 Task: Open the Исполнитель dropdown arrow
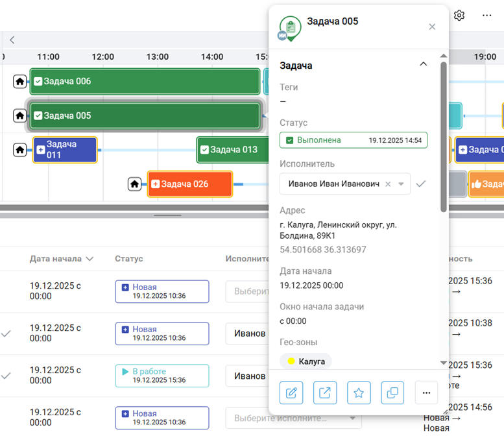(402, 184)
